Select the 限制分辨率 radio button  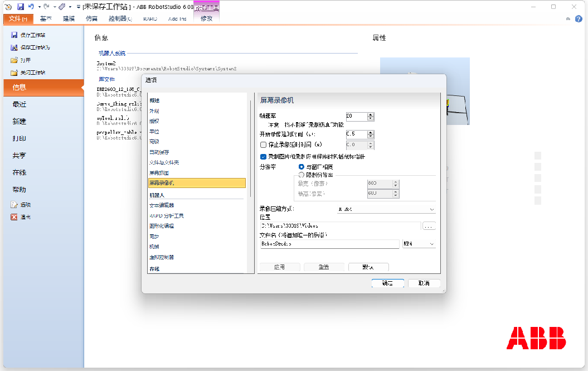click(x=301, y=175)
